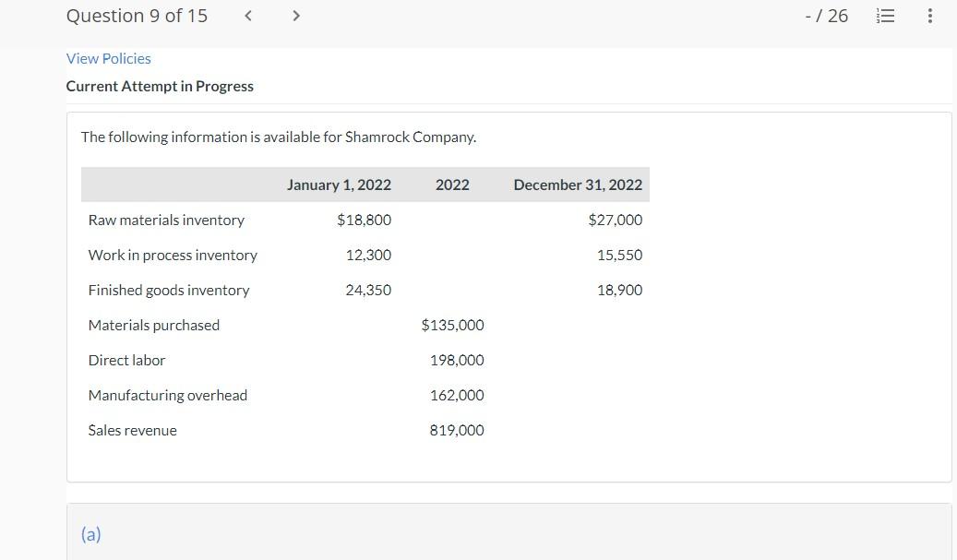Open the View Policies link
957x560 pixels.
tap(108, 58)
